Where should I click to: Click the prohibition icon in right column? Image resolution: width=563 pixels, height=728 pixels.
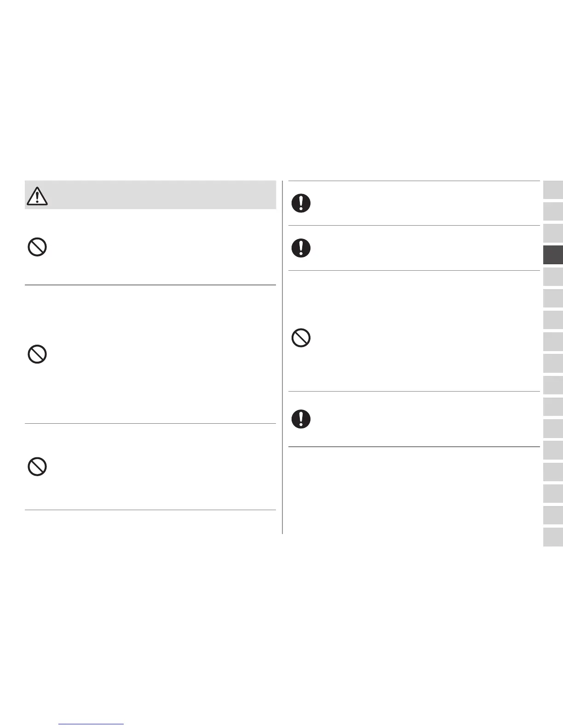coord(301,338)
